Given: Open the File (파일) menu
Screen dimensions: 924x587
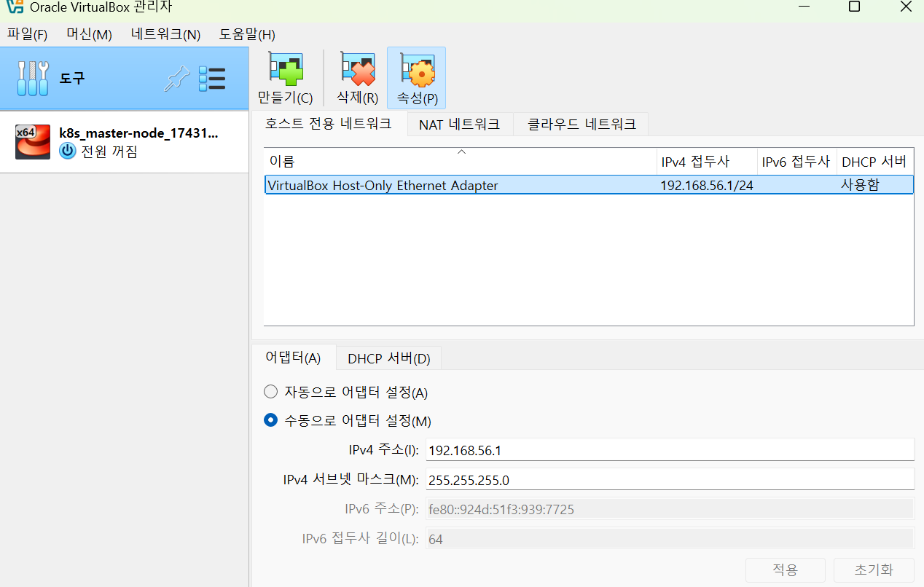Looking at the screenshot, I should [x=27, y=34].
